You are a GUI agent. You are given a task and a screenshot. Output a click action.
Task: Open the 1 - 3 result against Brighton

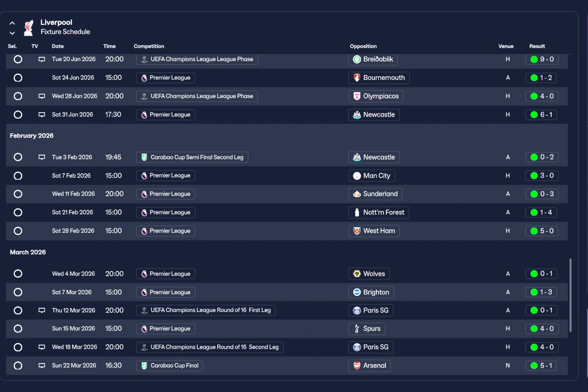click(x=542, y=292)
